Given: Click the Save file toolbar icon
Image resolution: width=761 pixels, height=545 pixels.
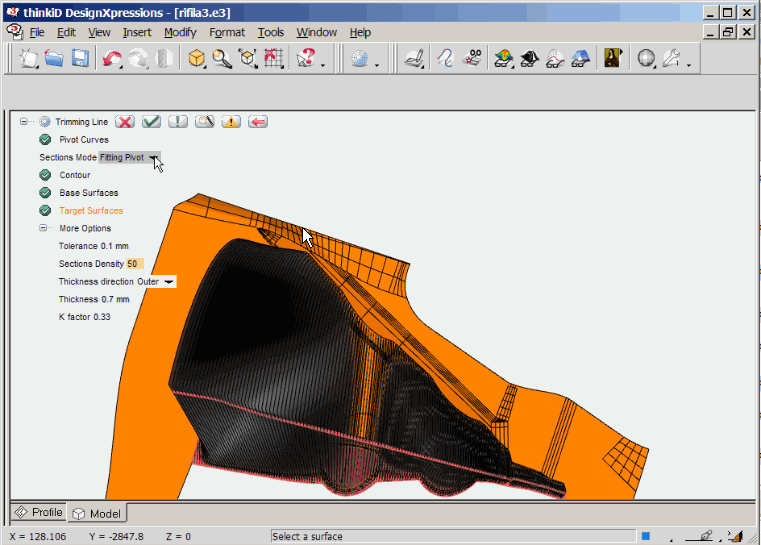Looking at the screenshot, I should pyautogui.click(x=80, y=59).
